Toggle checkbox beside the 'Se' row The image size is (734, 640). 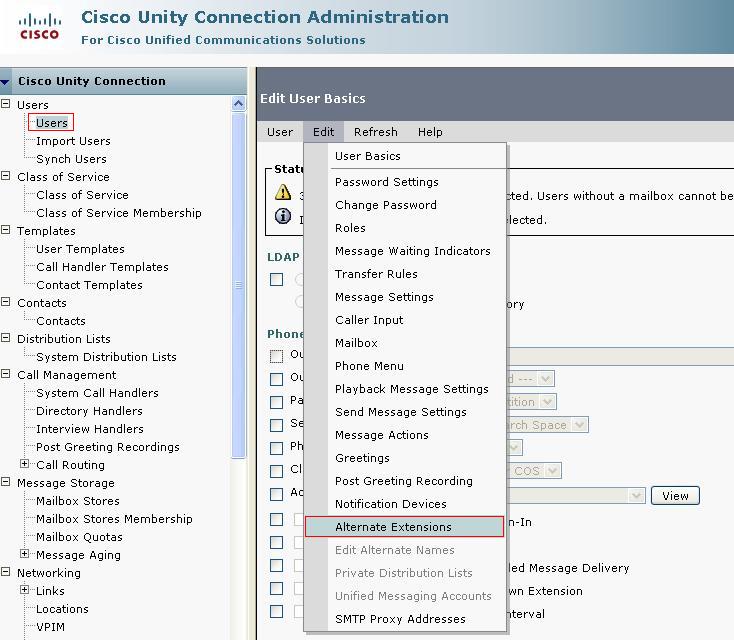pos(277,425)
